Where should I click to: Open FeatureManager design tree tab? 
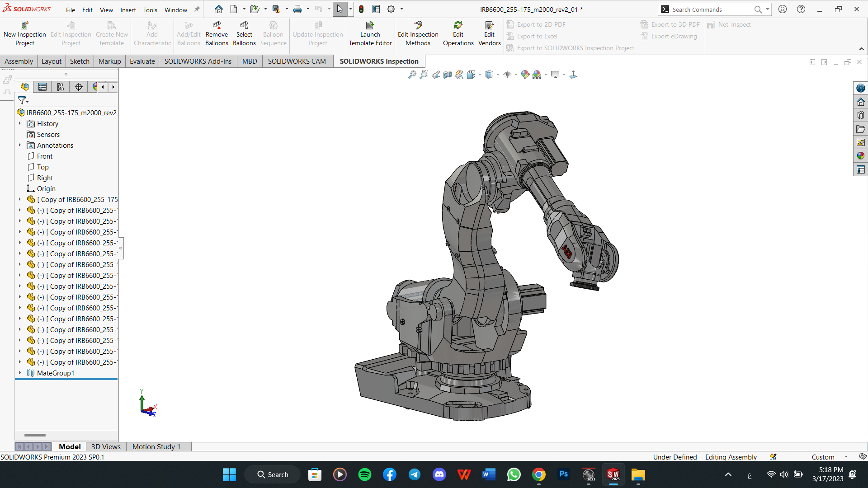click(25, 87)
